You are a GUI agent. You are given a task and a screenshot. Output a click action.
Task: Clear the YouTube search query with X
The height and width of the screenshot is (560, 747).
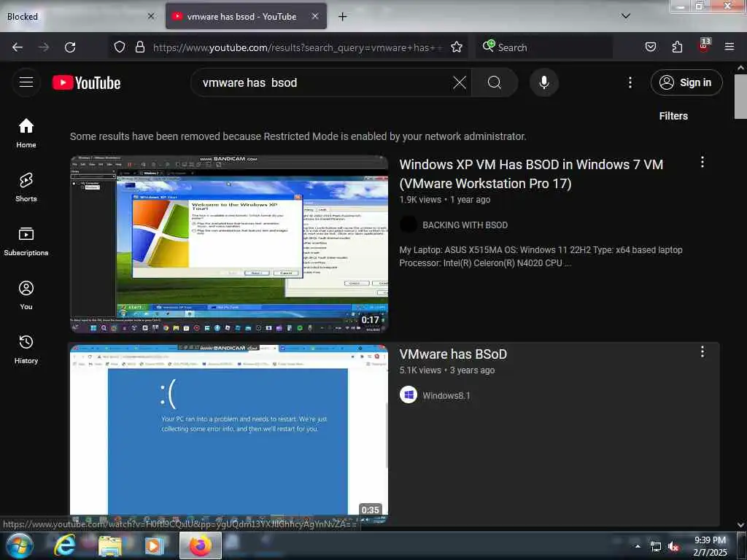[460, 82]
